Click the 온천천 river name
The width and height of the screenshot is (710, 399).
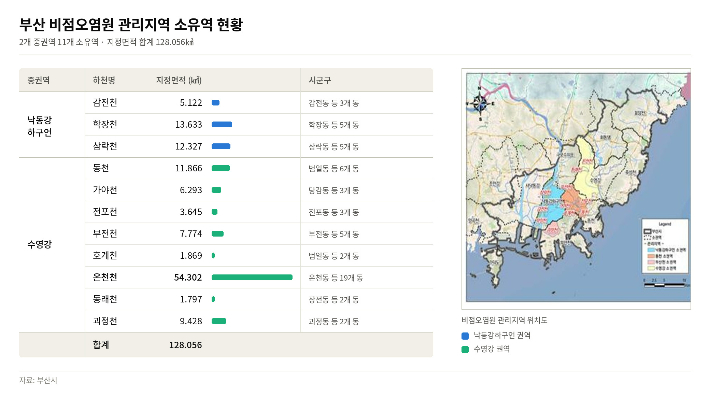(105, 277)
